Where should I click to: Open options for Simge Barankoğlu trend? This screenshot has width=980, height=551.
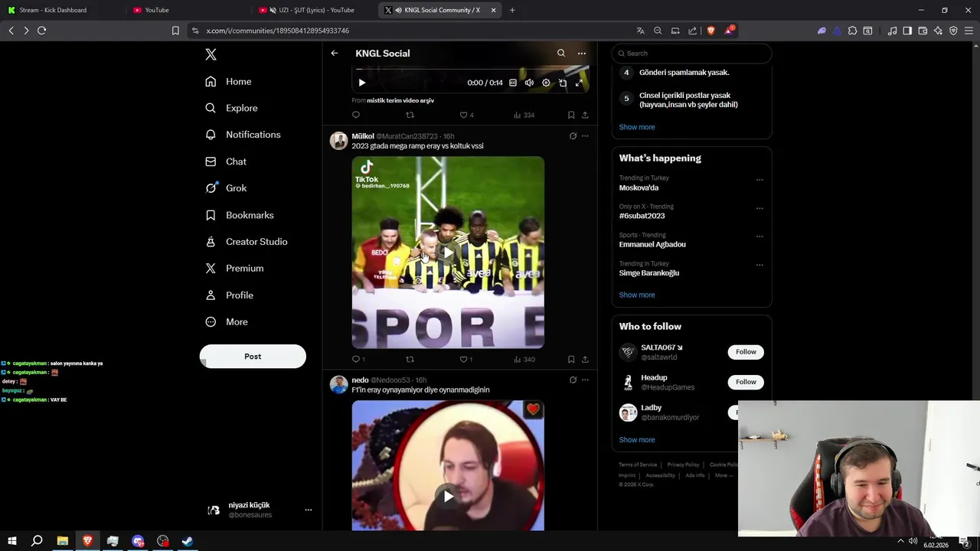pyautogui.click(x=759, y=265)
